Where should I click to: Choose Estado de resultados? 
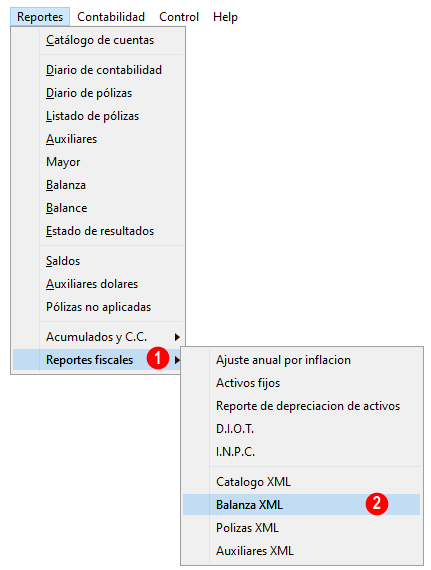[98, 231]
